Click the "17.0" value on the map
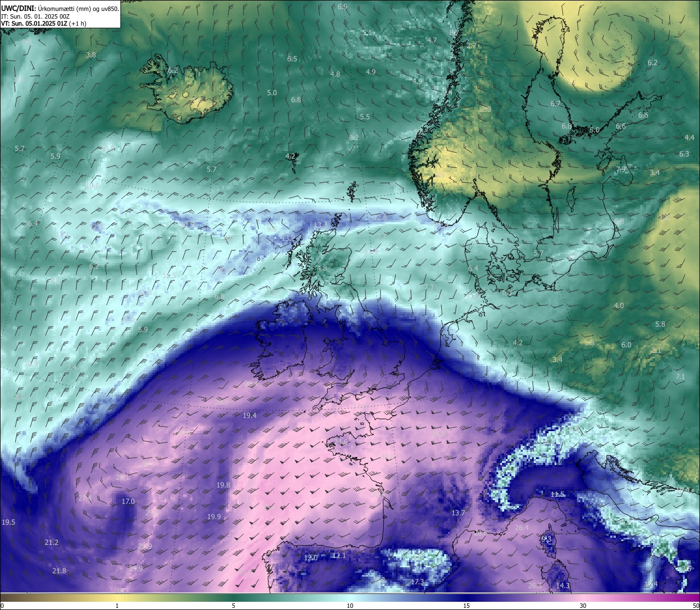This screenshot has width=700, height=610. pyautogui.click(x=128, y=502)
